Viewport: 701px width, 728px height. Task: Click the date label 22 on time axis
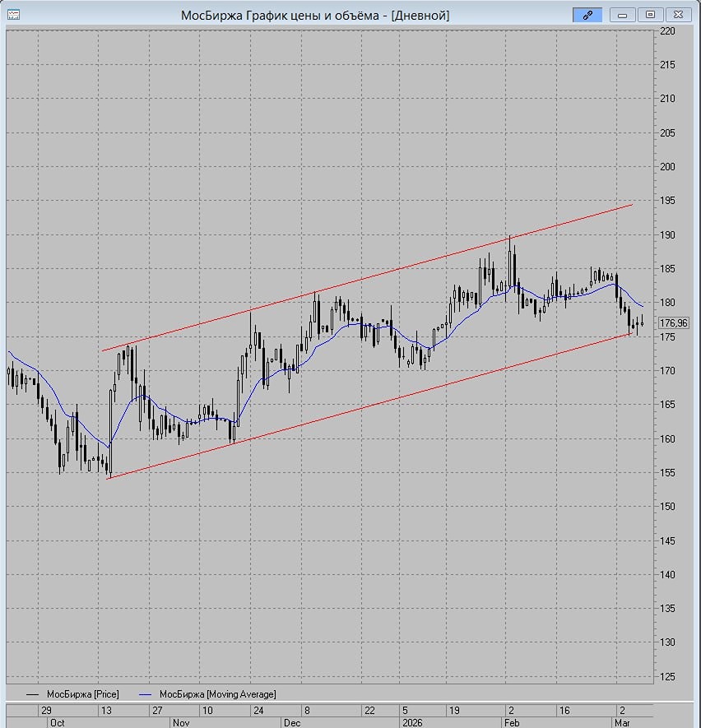(x=369, y=711)
